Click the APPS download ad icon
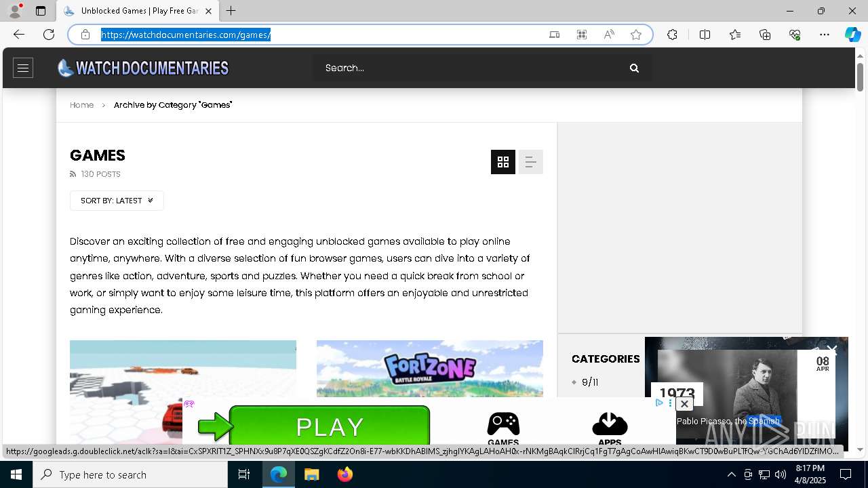 [610, 429]
